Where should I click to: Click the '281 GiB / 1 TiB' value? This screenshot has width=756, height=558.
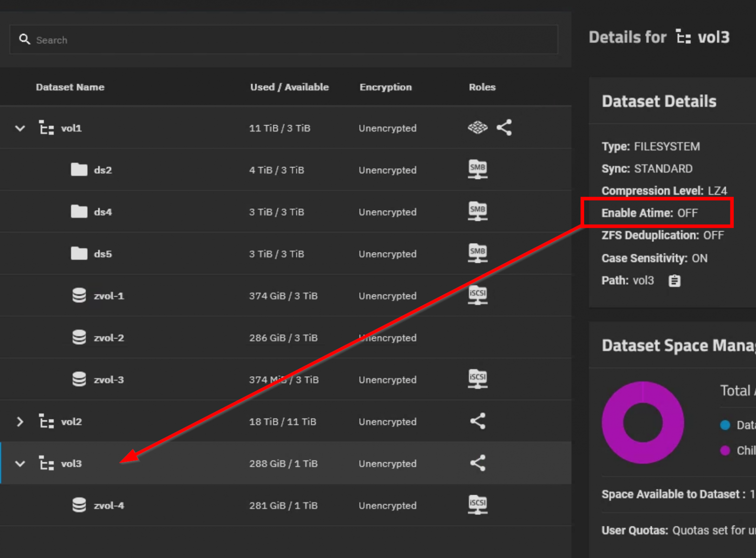[283, 505]
